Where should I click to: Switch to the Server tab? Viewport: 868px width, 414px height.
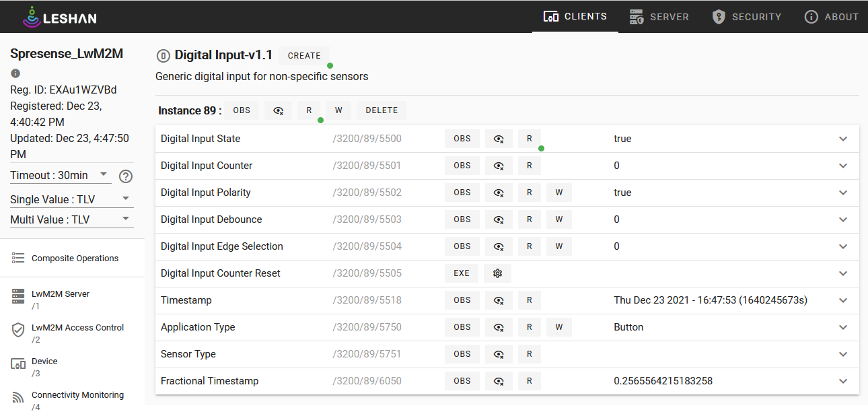click(x=659, y=17)
